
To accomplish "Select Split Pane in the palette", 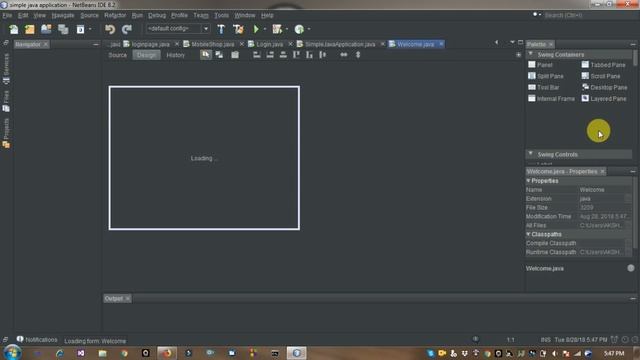I will (546, 76).
